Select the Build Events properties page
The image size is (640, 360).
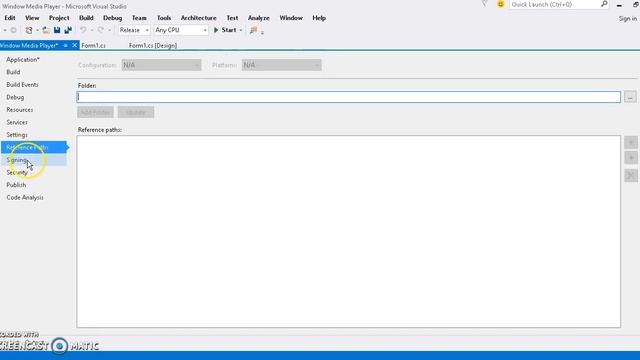[x=22, y=84]
